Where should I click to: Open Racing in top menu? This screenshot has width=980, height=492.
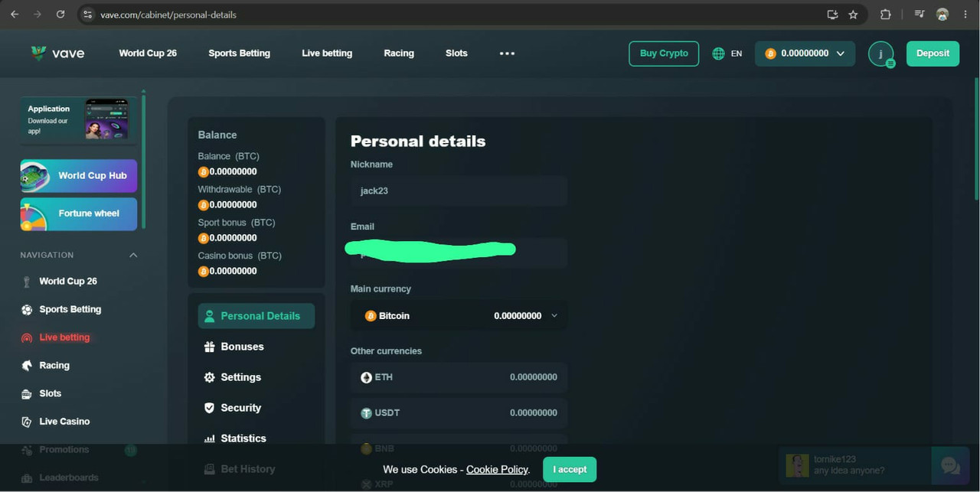(x=399, y=53)
